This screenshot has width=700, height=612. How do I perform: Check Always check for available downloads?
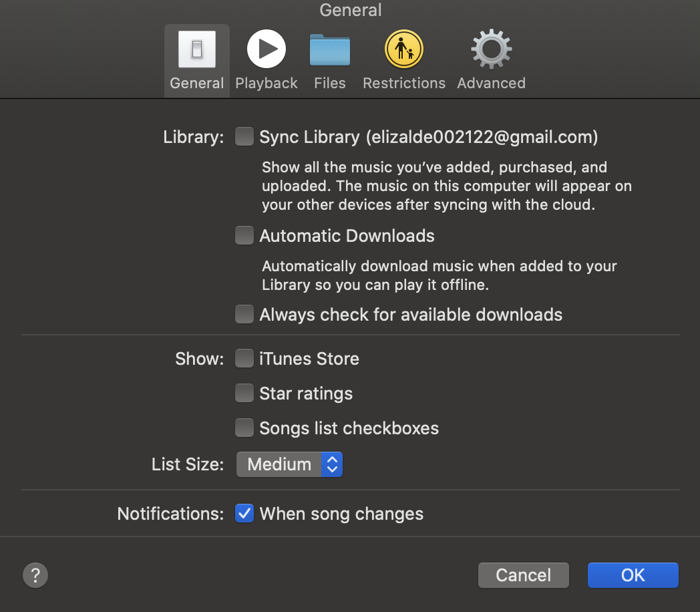[244, 315]
